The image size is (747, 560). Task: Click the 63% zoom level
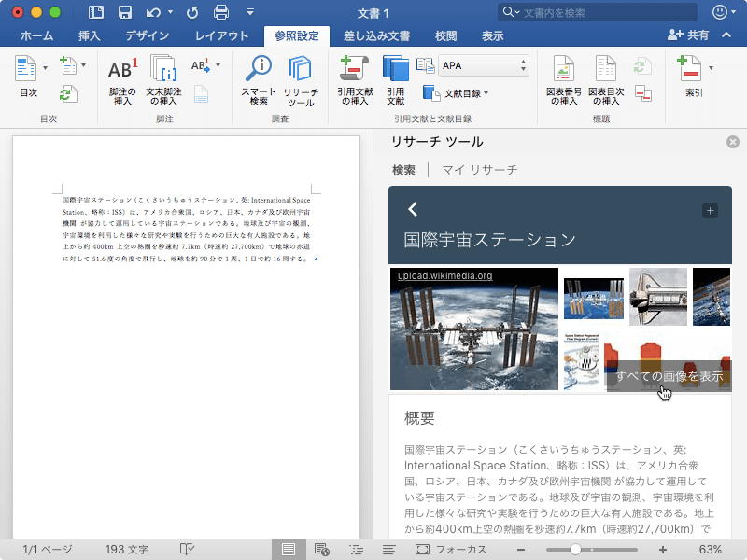pos(711,550)
